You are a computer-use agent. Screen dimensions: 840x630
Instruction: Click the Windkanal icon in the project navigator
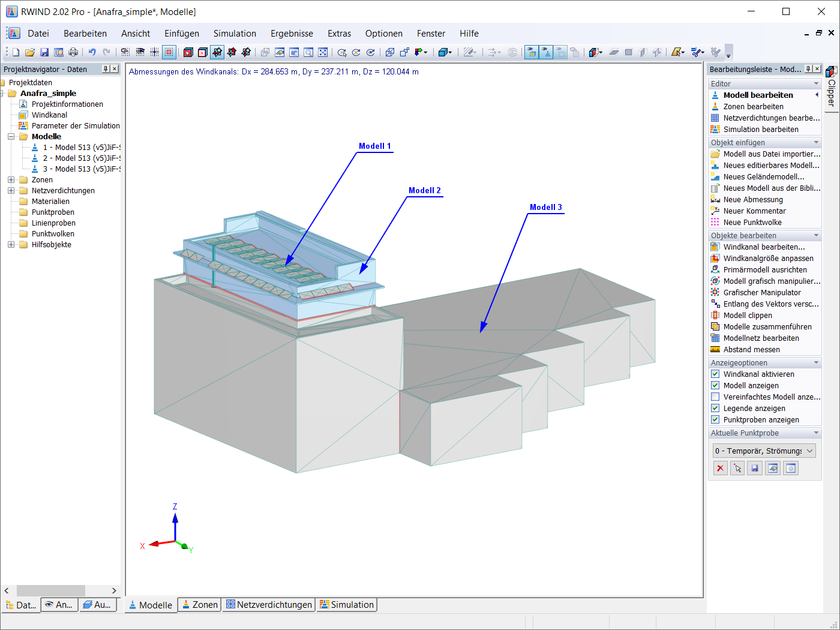pyautogui.click(x=23, y=115)
